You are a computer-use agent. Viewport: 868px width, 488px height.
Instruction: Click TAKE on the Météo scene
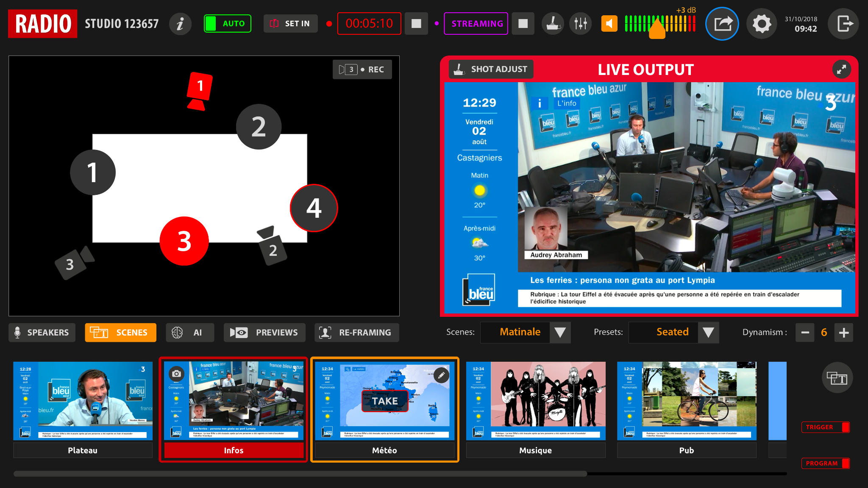tap(385, 401)
